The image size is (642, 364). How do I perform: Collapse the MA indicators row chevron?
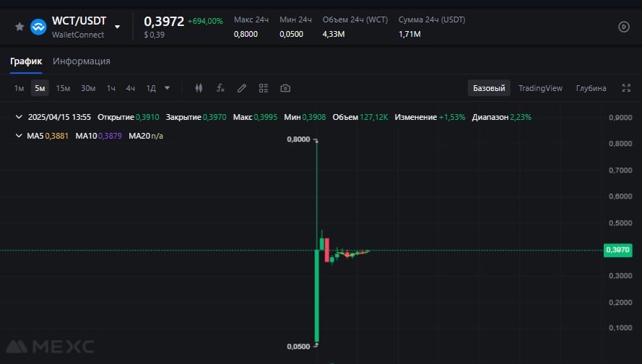pyautogui.click(x=19, y=136)
